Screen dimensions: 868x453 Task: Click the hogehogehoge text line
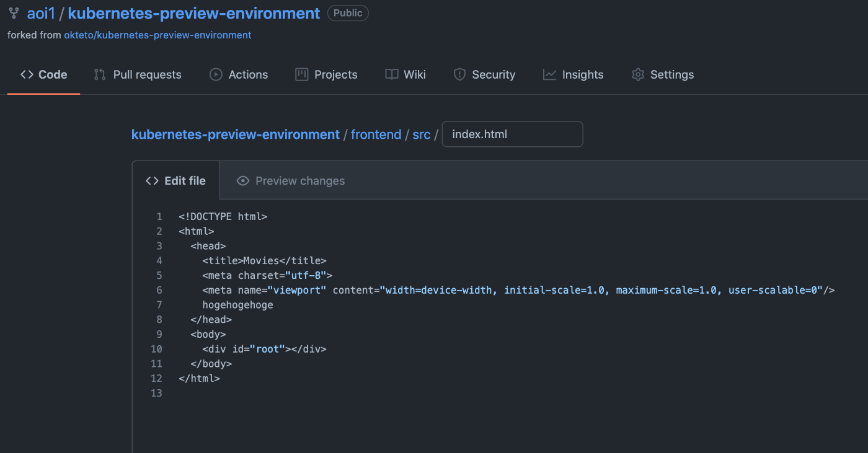[237, 305]
